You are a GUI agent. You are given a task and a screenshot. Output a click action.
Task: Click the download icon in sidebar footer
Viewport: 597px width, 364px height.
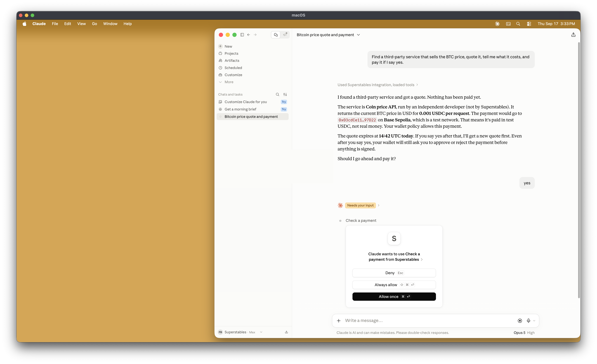point(286,332)
